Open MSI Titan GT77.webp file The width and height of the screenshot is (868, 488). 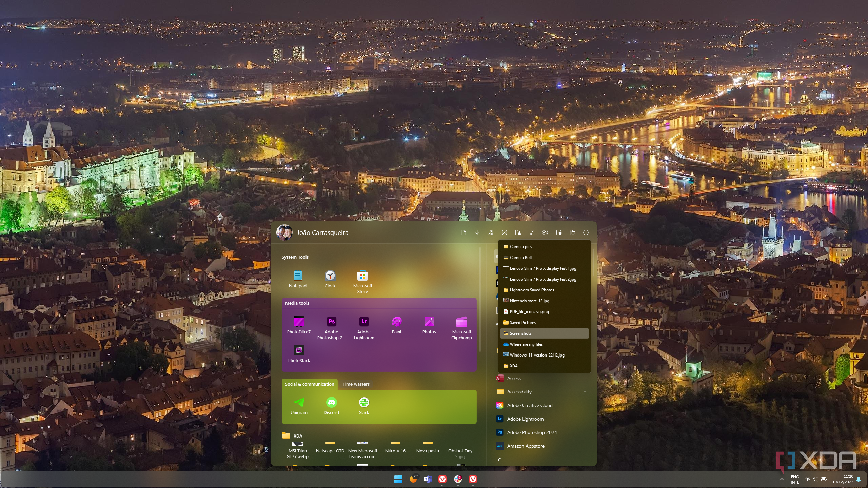297,450
